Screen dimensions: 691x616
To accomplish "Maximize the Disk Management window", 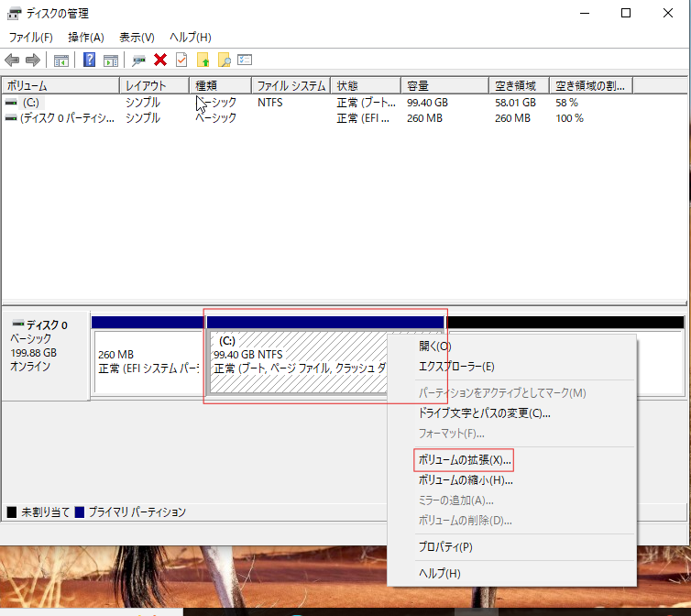I will click(x=626, y=13).
